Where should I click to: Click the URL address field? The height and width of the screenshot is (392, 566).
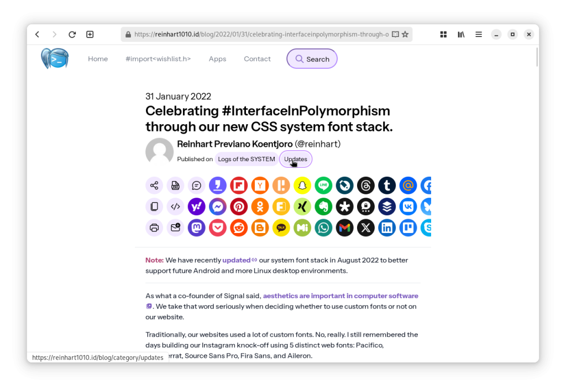pos(260,34)
